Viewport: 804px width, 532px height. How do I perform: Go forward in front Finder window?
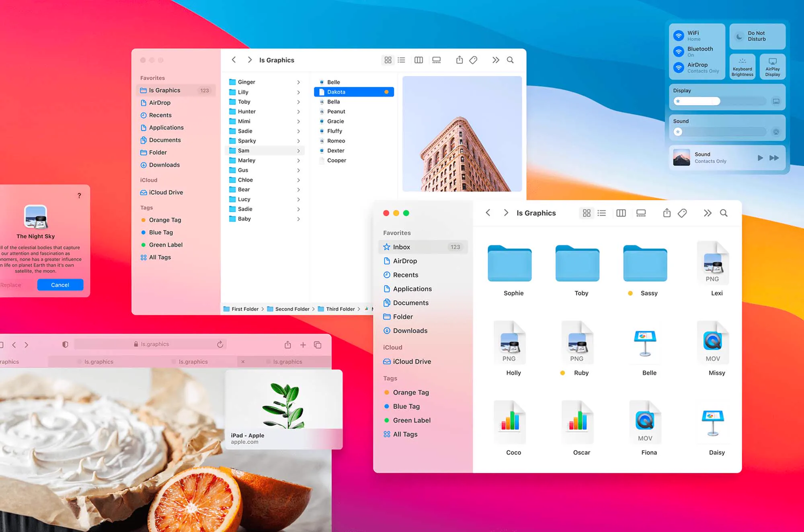(x=506, y=213)
